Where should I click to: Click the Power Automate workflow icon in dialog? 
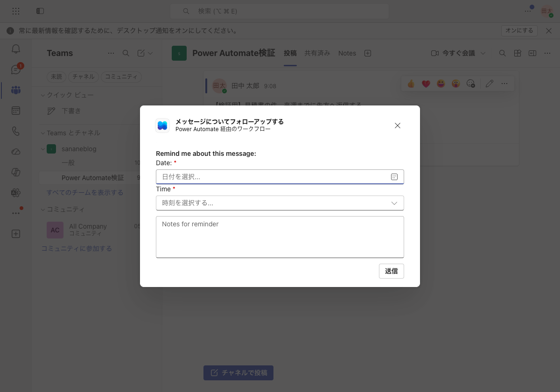pyautogui.click(x=162, y=126)
